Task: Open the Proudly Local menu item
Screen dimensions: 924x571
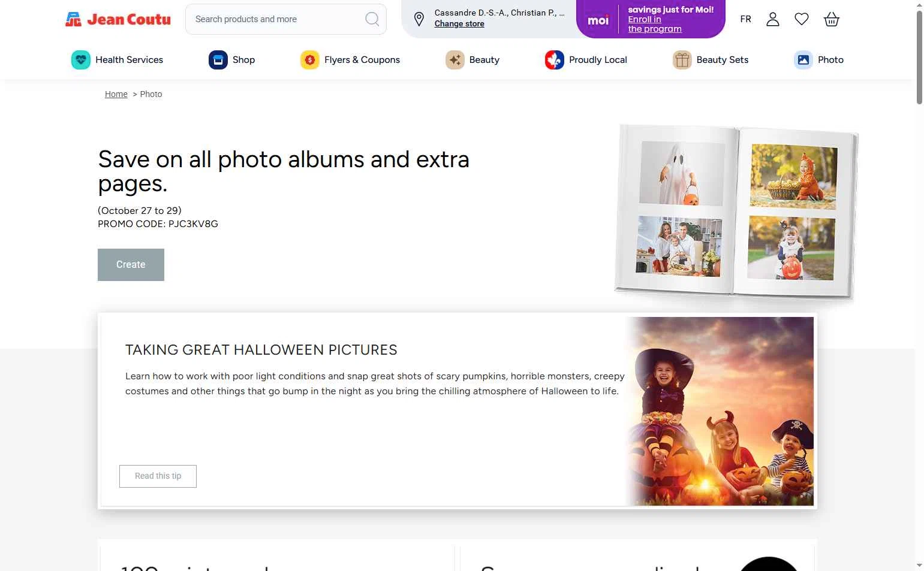Action: [x=586, y=60]
